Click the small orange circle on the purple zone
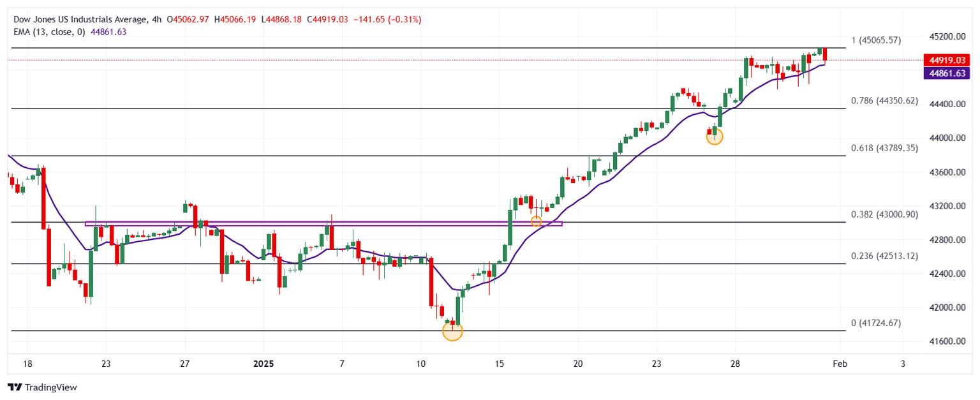The image size is (980, 400). click(x=536, y=221)
